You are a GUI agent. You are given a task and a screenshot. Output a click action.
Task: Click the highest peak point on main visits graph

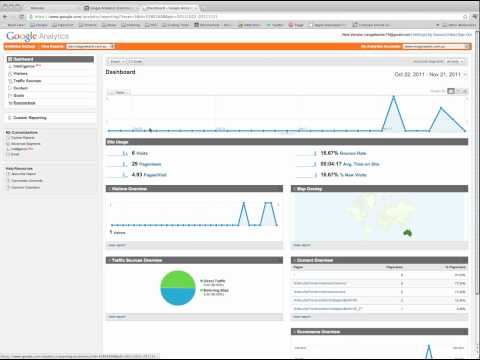[x=394, y=97]
